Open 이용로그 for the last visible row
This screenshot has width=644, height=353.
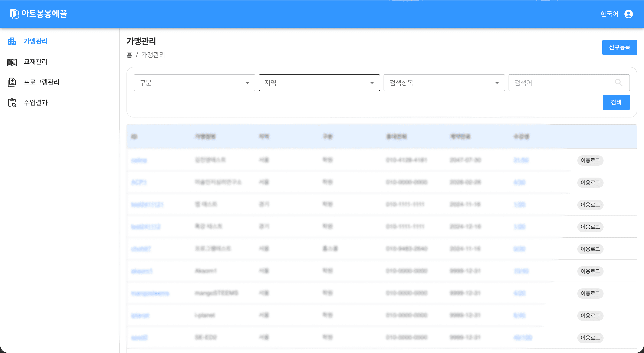tap(590, 338)
